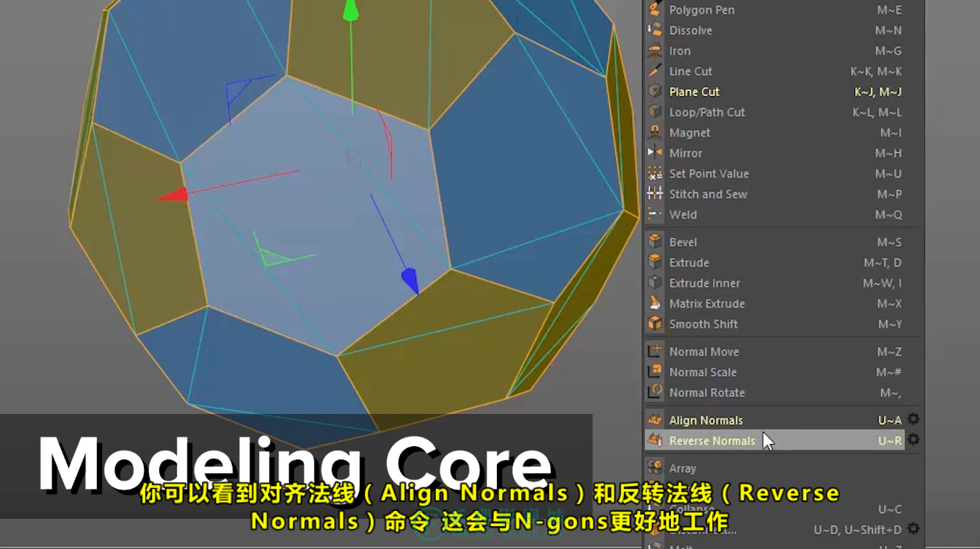Viewport: 980px width, 549px height.
Task: Click the green Y-axis arrow handle
Action: pyautogui.click(x=352, y=10)
